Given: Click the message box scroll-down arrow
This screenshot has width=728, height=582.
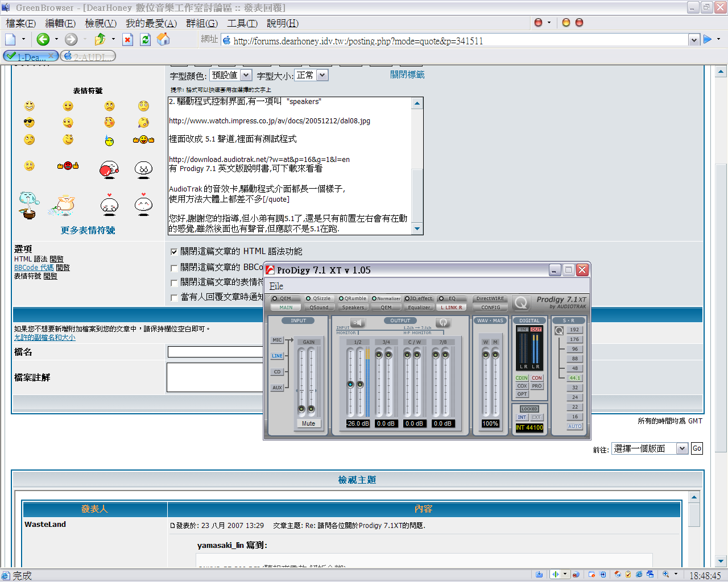Looking at the screenshot, I should [417, 229].
